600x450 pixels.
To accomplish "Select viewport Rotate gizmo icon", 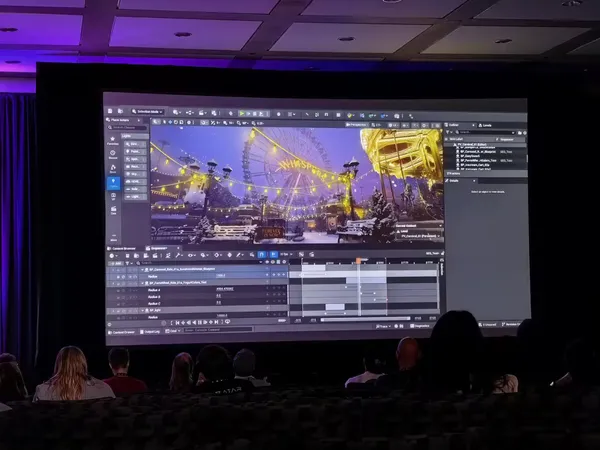I will point(176,122).
